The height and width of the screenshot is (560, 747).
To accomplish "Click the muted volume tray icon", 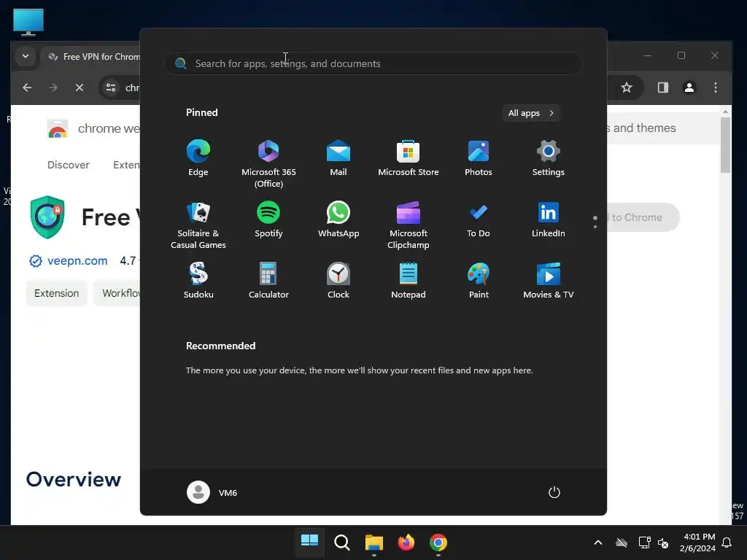I will [x=663, y=542].
